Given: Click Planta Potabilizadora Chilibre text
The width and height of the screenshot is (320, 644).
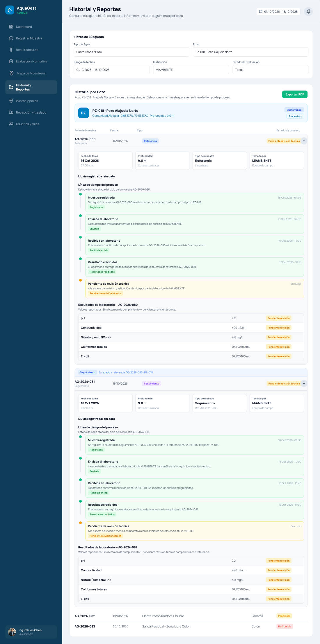Looking at the screenshot, I should point(163,616).
